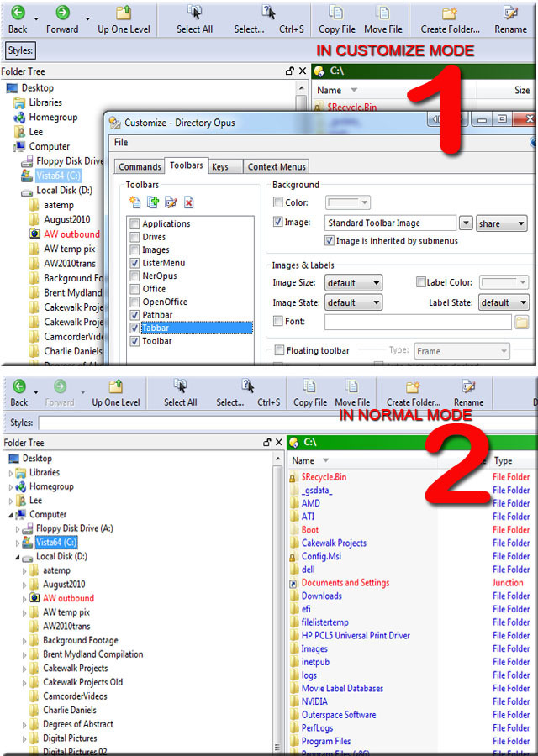Open the Label Color swatch picker

504,282
